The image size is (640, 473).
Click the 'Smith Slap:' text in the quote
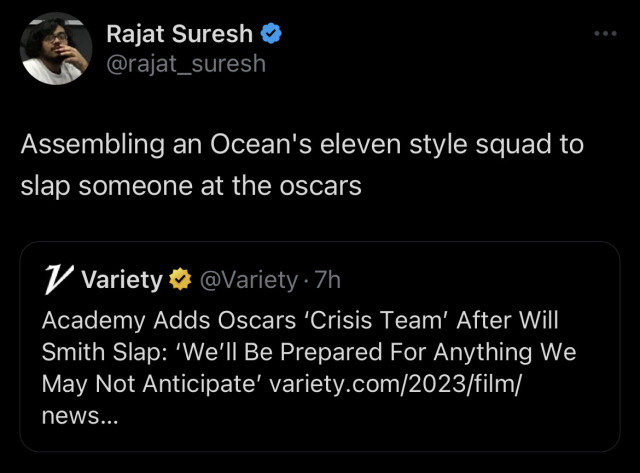[x=100, y=352]
